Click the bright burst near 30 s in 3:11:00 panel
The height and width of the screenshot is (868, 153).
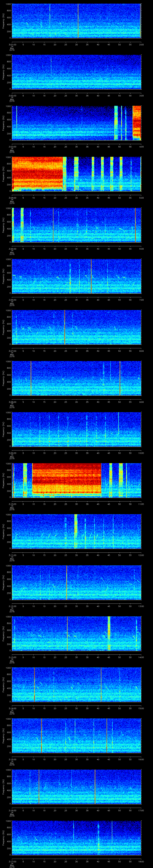76,532
